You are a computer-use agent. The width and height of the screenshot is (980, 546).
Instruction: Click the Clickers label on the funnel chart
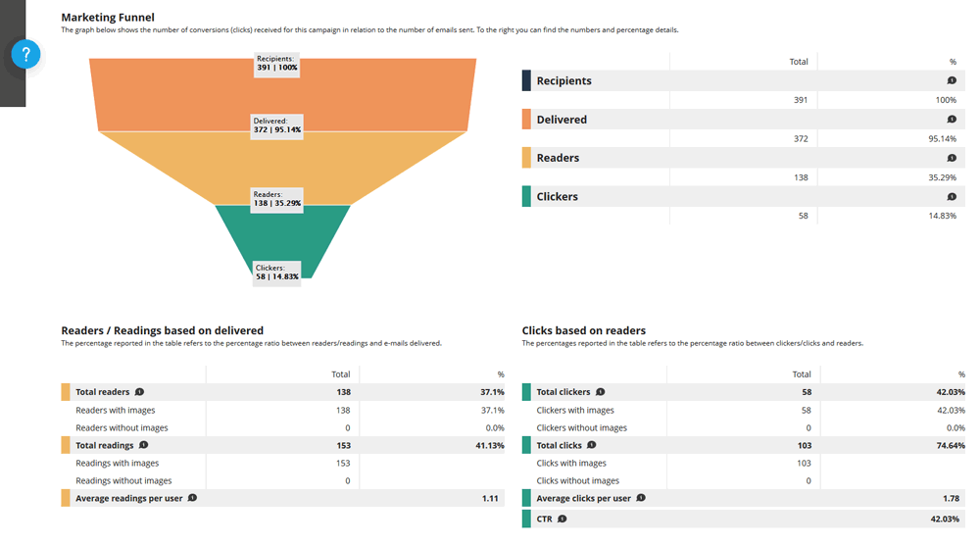click(x=276, y=272)
